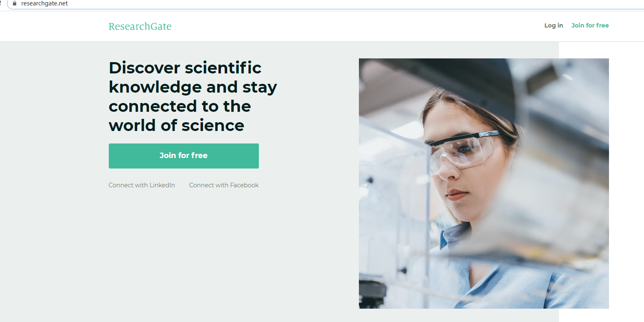
Task: Select Join for free in the header
Action: click(590, 25)
